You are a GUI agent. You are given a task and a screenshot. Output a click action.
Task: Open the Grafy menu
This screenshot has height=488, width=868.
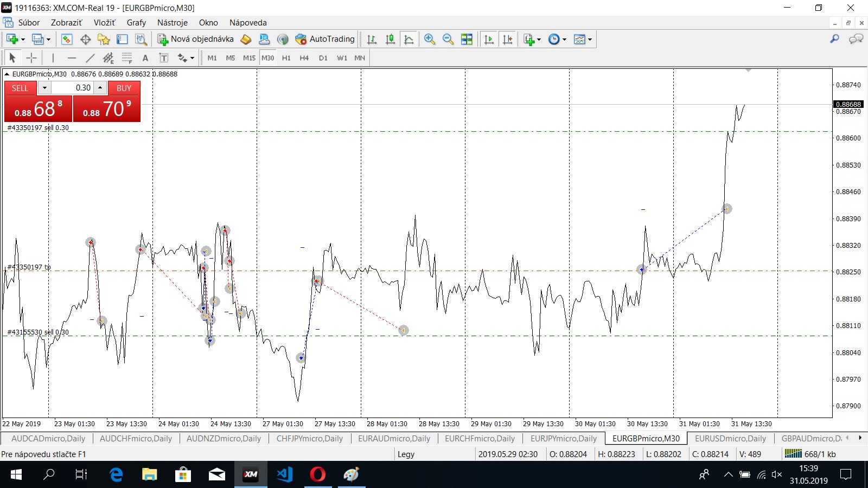click(136, 22)
